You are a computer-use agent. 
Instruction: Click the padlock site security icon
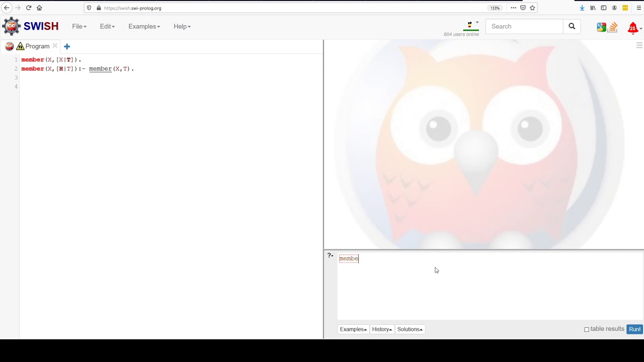(99, 8)
